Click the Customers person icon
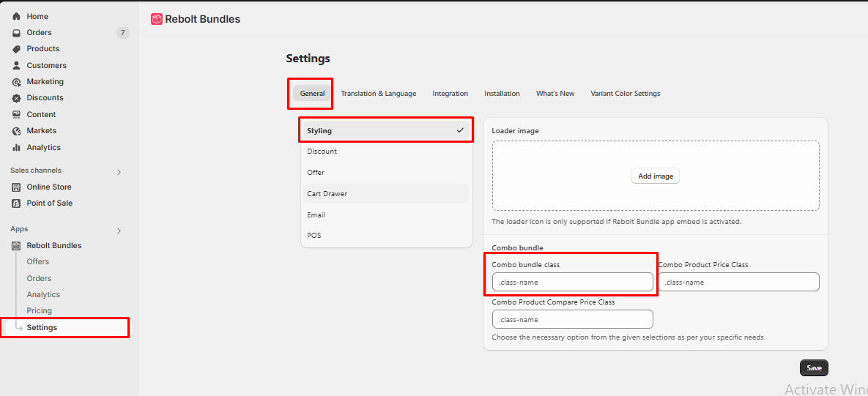 [x=16, y=65]
